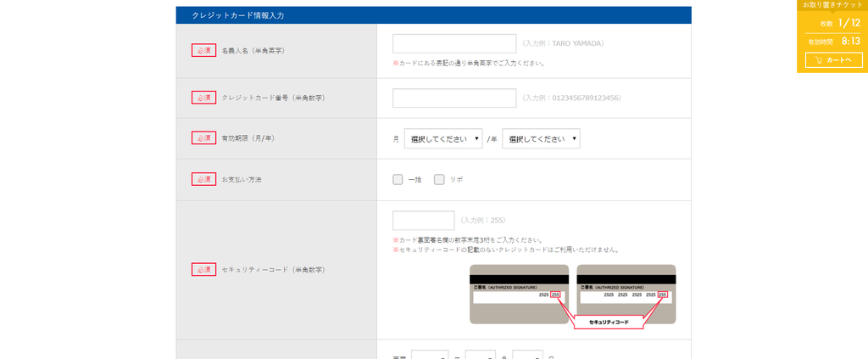Image resolution: width=868 pixels, height=359 pixels.
Task: Click the ticket count 1/12
Action: pos(849,23)
